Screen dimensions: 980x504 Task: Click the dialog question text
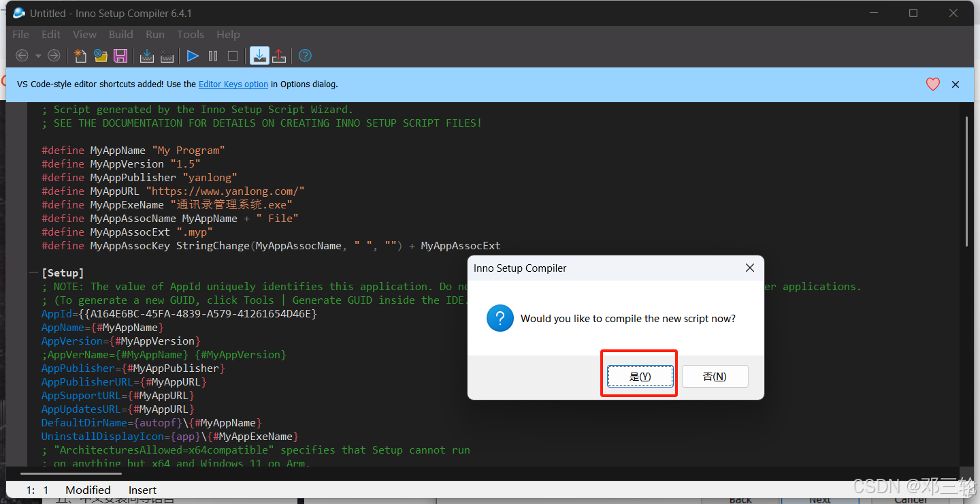click(628, 319)
